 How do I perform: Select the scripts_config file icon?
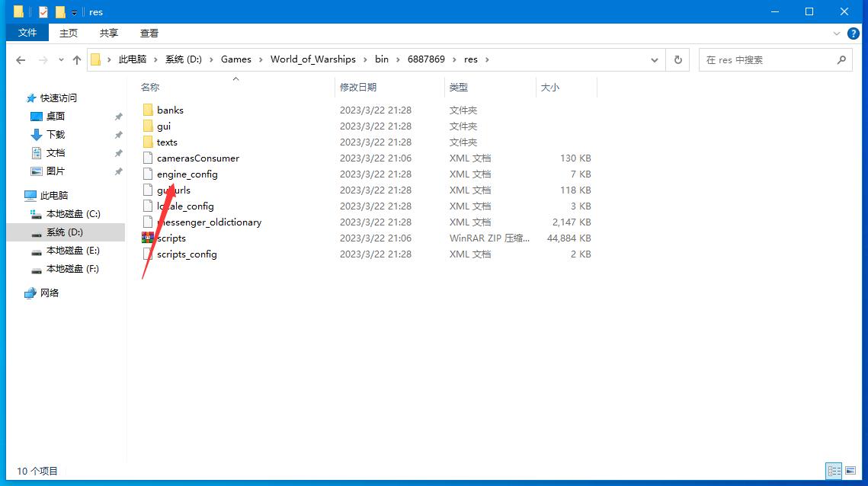click(x=148, y=254)
